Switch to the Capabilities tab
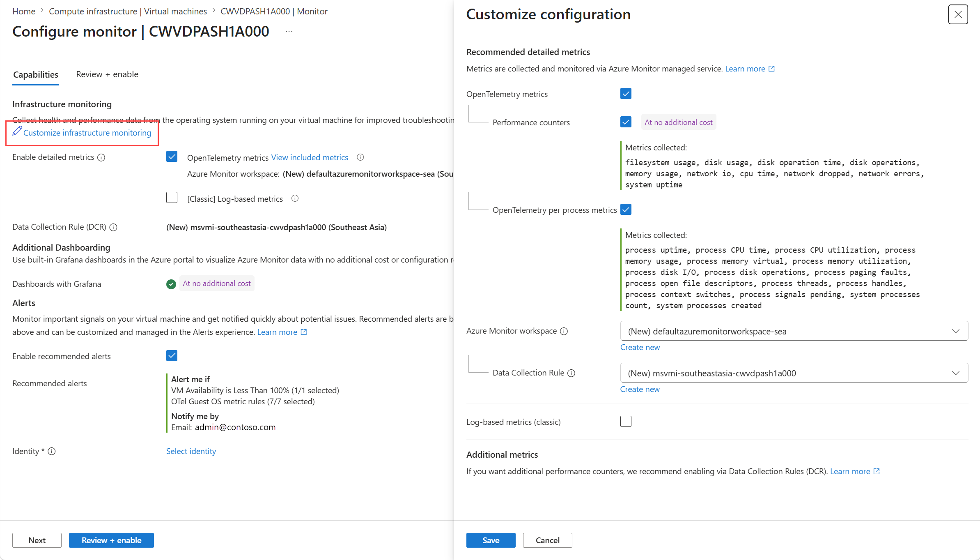Image resolution: width=980 pixels, height=560 pixels. (36, 74)
